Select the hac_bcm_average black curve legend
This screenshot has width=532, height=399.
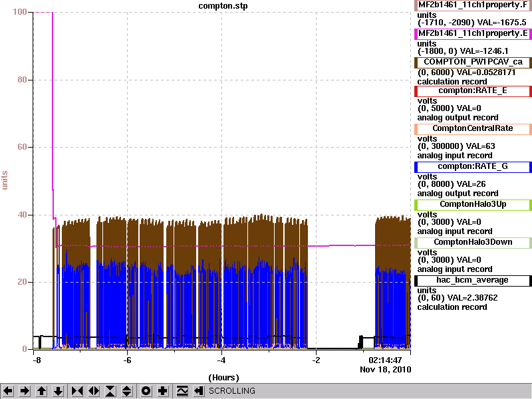pyautogui.click(x=473, y=280)
